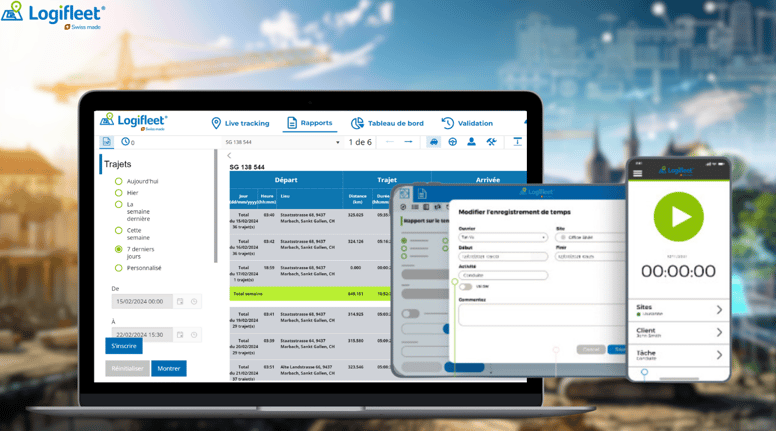Image resolution: width=776 pixels, height=431 pixels.
Task: Click the S'inscrire button
Action: (x=124, y=346)
